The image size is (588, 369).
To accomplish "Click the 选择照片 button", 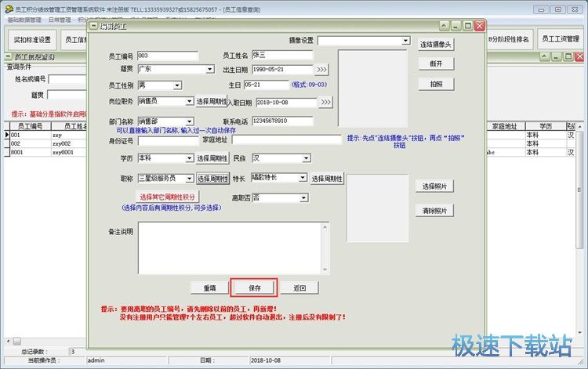I will (434, 186).
